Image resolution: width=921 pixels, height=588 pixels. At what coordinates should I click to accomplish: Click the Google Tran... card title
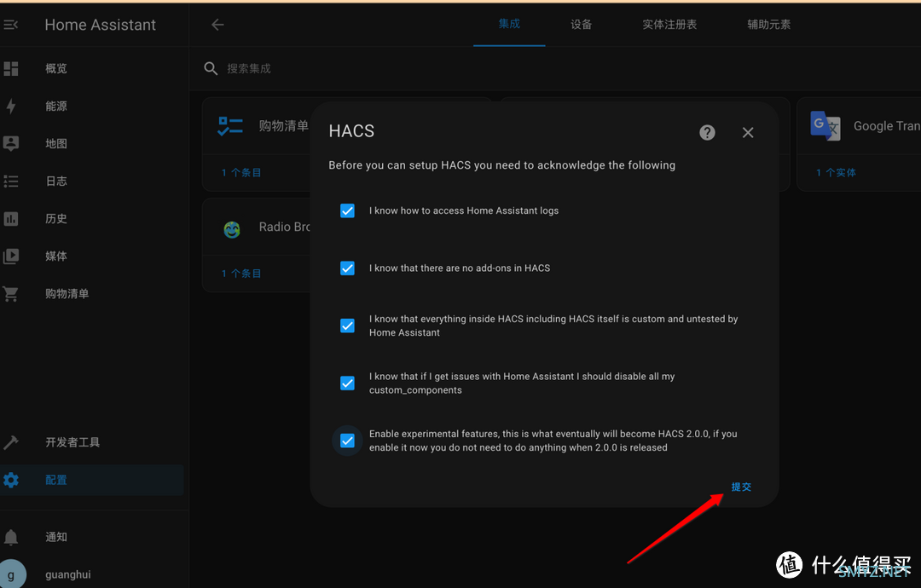pos(887,126)
